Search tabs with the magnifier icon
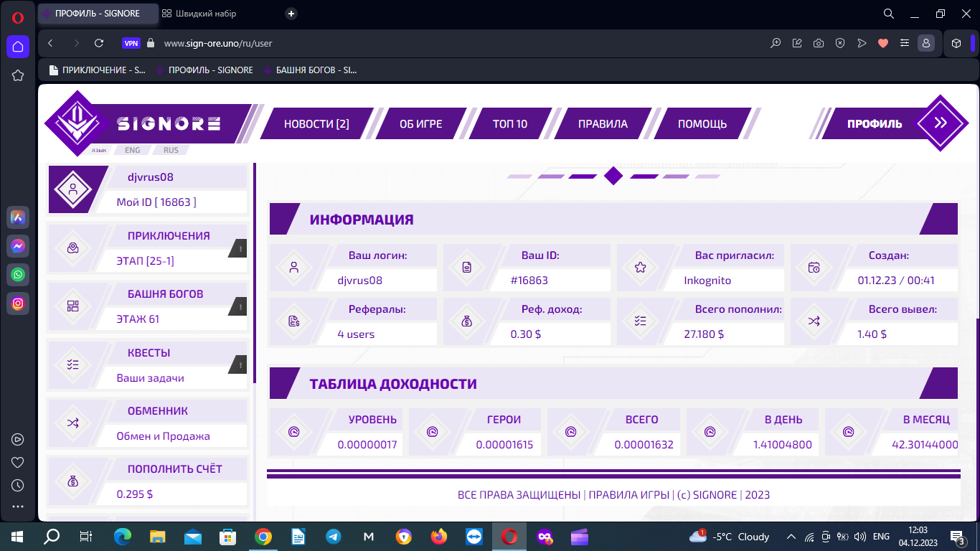 [888, 14]
